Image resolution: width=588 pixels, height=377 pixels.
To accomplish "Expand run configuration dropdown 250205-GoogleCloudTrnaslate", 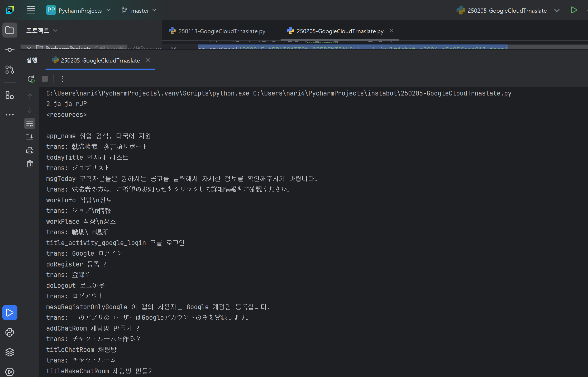I will point(557,11).
